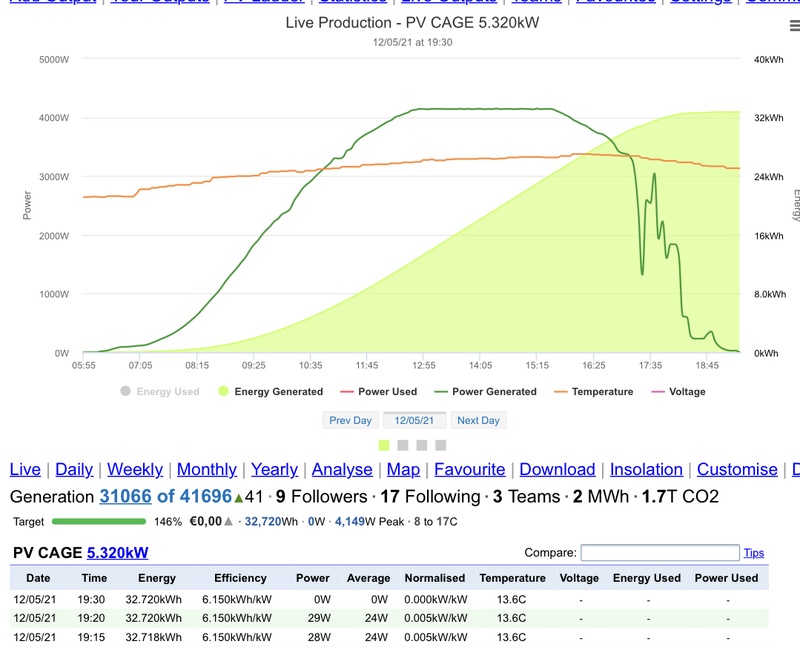
Task: Click the Temperature column header
Action: 512,578
